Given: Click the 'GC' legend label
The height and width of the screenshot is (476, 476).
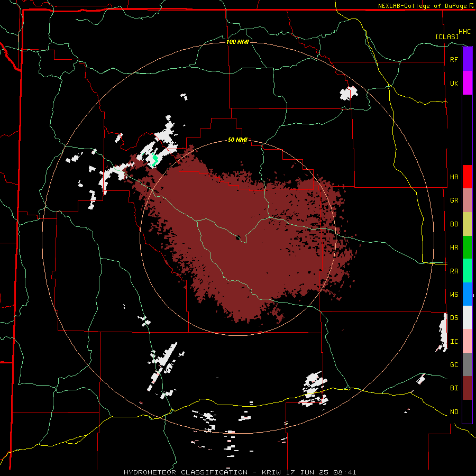Looking at the screenshot, I should (454, 365).
